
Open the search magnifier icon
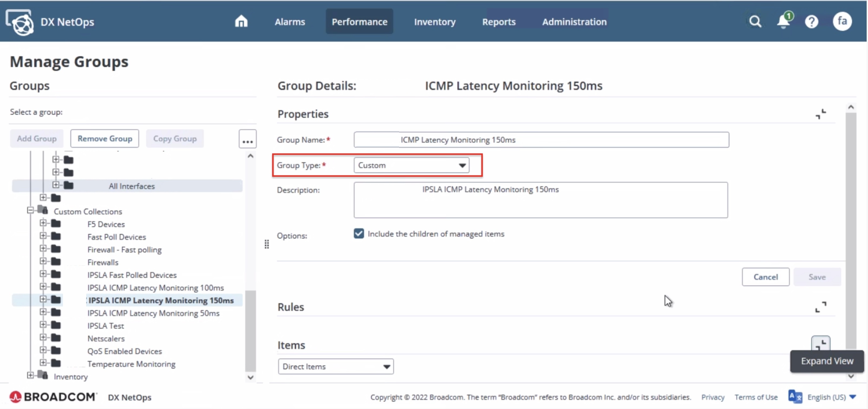(755, 22)
